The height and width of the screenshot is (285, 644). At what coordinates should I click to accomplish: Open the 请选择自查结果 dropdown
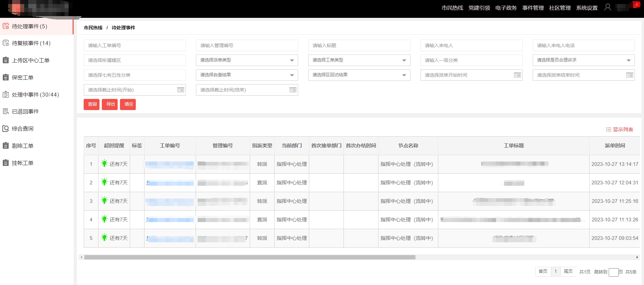291,75
